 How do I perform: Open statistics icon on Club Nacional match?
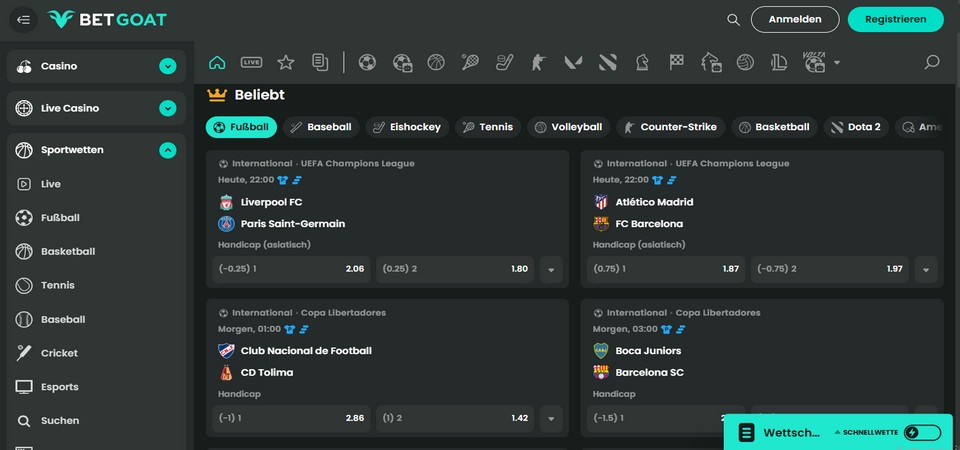[304, 329]
